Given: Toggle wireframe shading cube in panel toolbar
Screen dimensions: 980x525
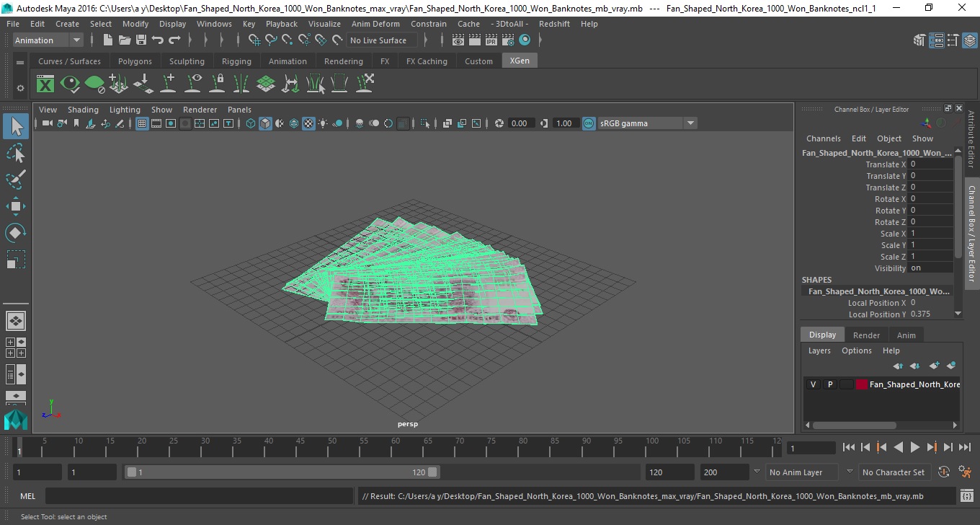Looking at the screenshot, I should 251,123.
